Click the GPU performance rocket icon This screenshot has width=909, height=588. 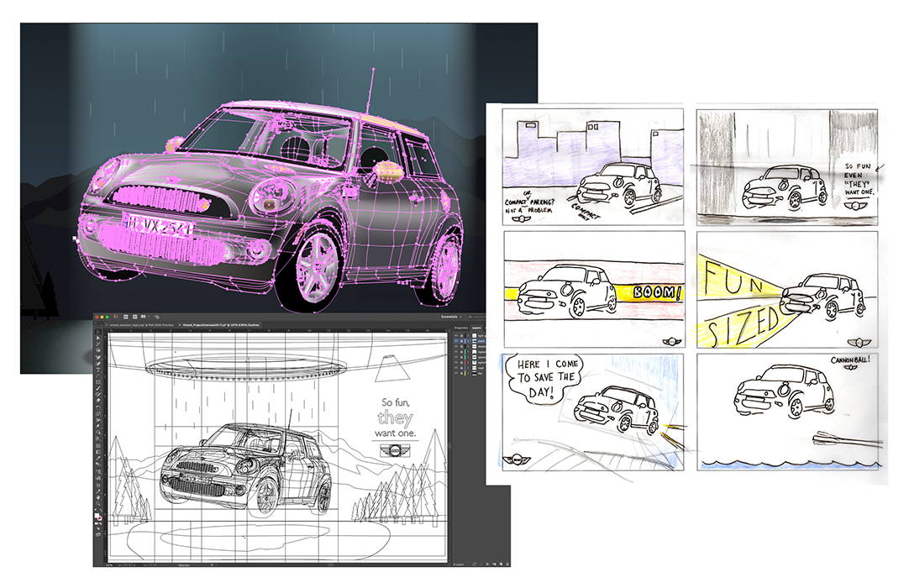coord(156,317)
